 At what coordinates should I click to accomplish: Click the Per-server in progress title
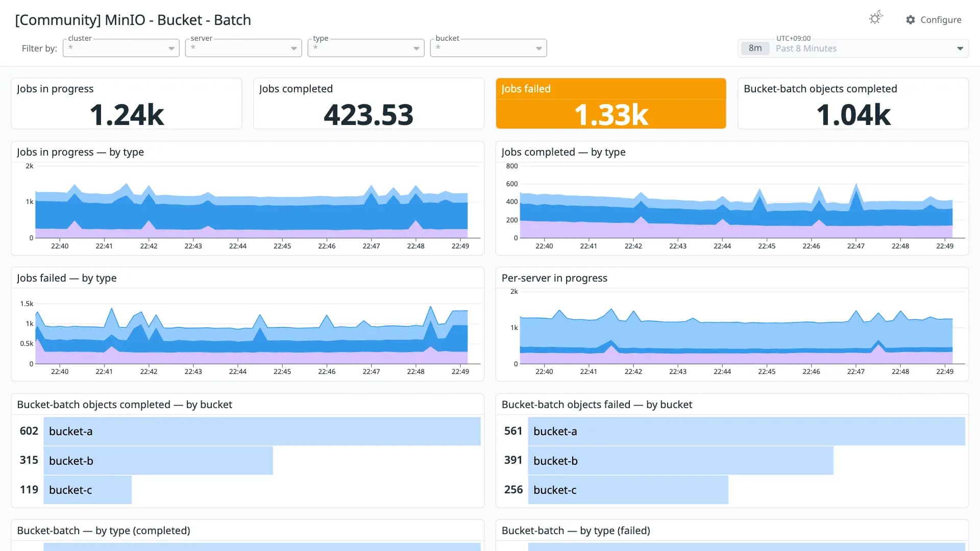click(x=554, y=278)
